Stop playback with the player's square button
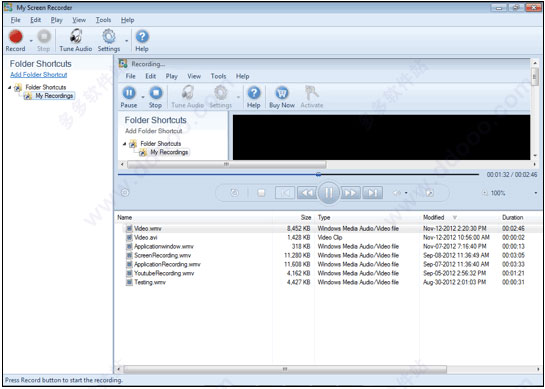Screen dimensions: 545x389 pyautogui.click(x=261, y=193)
